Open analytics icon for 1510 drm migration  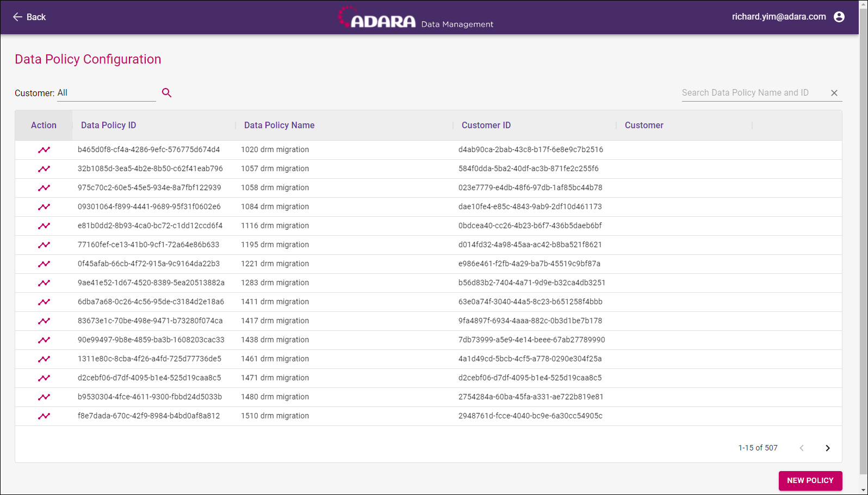[44, 416]
